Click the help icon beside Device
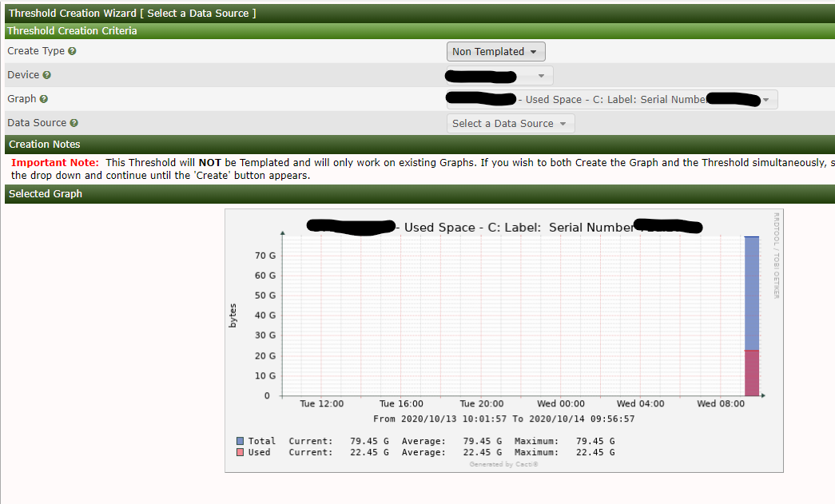This screenshot has height=504, width=835. pyautogui.click(x=47, y=75)
